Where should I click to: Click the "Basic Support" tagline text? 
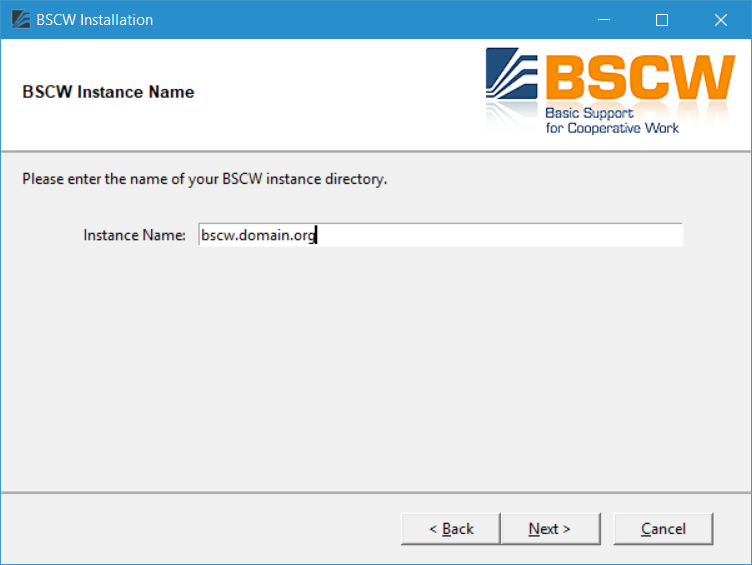click(x=589, y=113)
